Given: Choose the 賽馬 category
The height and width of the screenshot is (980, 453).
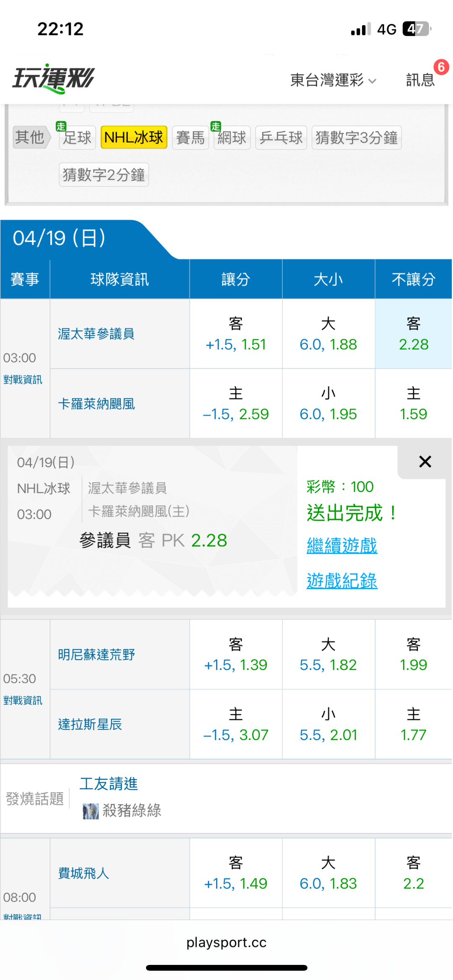Looking at the screenshot, I should pyautogui.click(x=190, y=138).
